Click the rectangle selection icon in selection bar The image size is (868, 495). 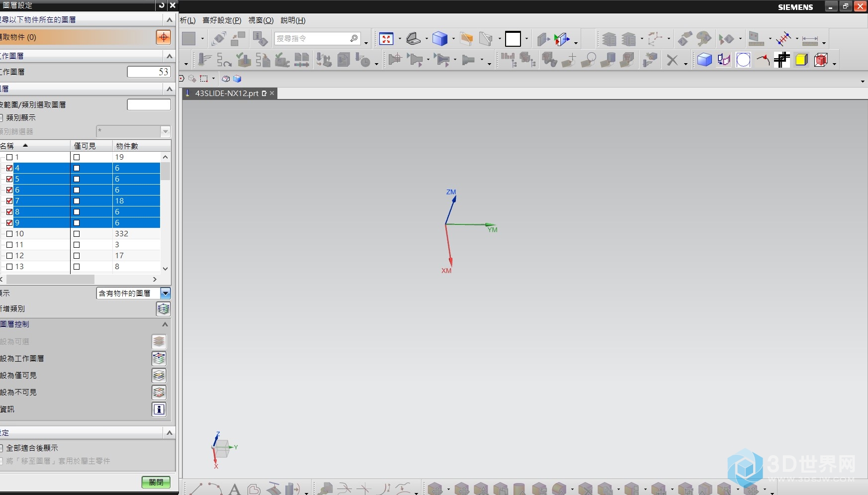pos(204,79)
